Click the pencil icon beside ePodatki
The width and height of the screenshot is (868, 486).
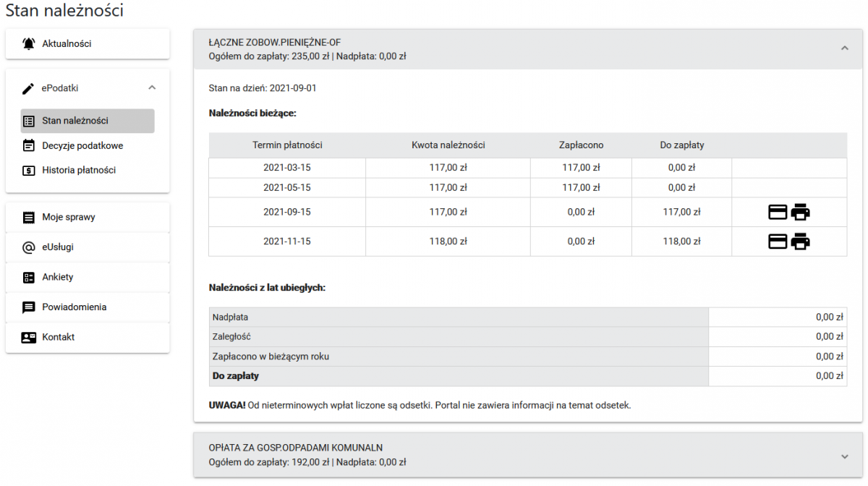pos(28,88)
